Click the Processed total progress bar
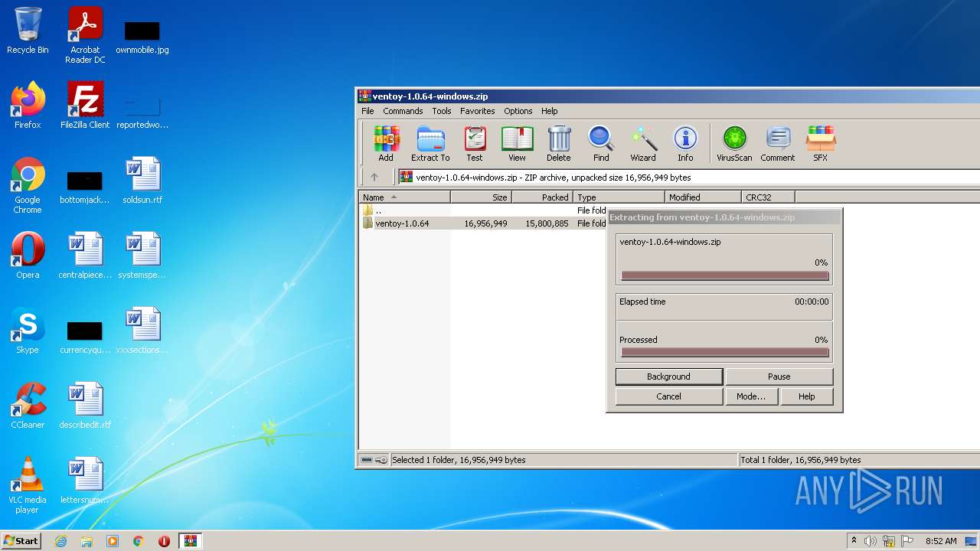 pyautogui.click(x=724, y=353)
